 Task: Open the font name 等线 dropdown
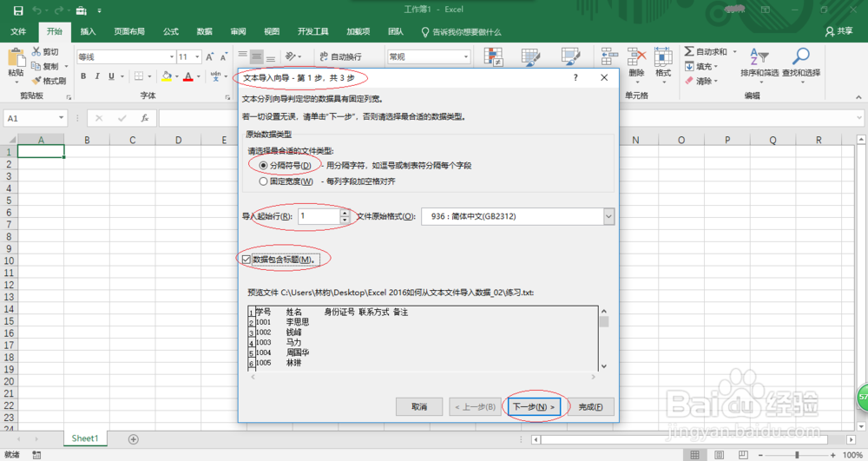click(x=172, y=57)
